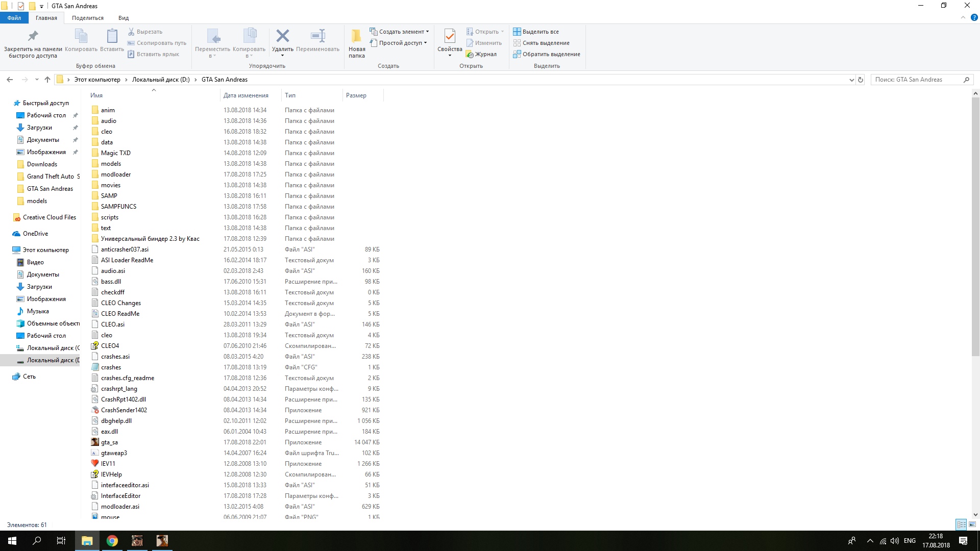Viewport: 980px width, 551px height.
Task: Switch to details view icon
Action: pos(961,524)
